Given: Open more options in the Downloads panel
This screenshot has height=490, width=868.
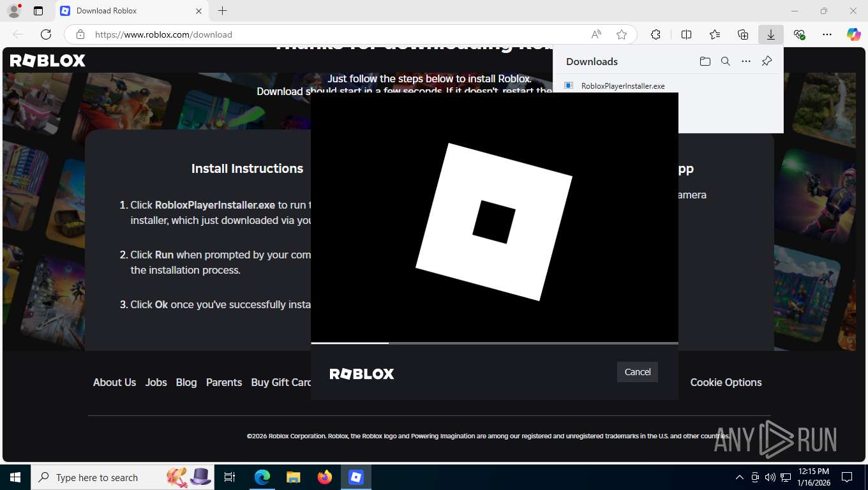Looking at the screenshot, I should coord(746,61).
